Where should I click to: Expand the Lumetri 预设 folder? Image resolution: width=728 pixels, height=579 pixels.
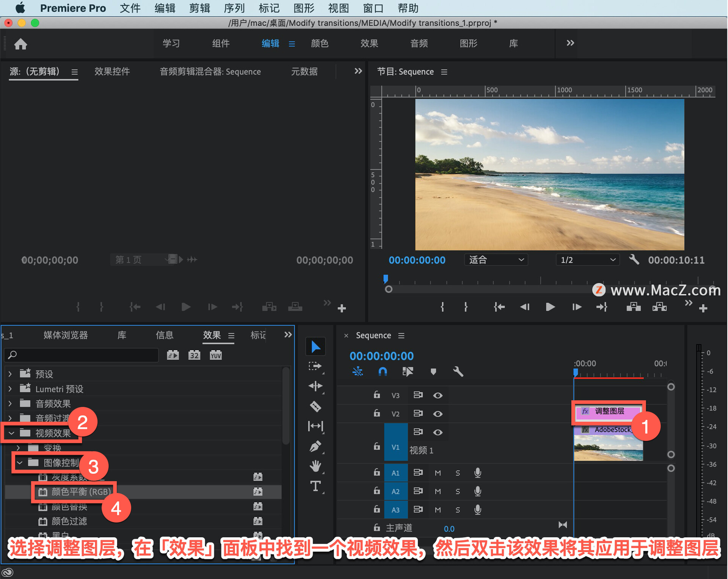point(10,389)
